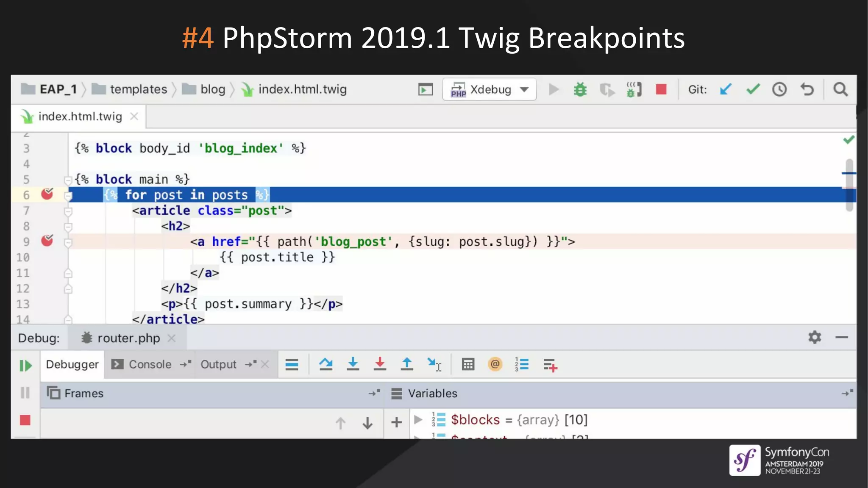Click the Build project icon beside Xdebug
Screen dimensions: 868x488
(426, 89)
